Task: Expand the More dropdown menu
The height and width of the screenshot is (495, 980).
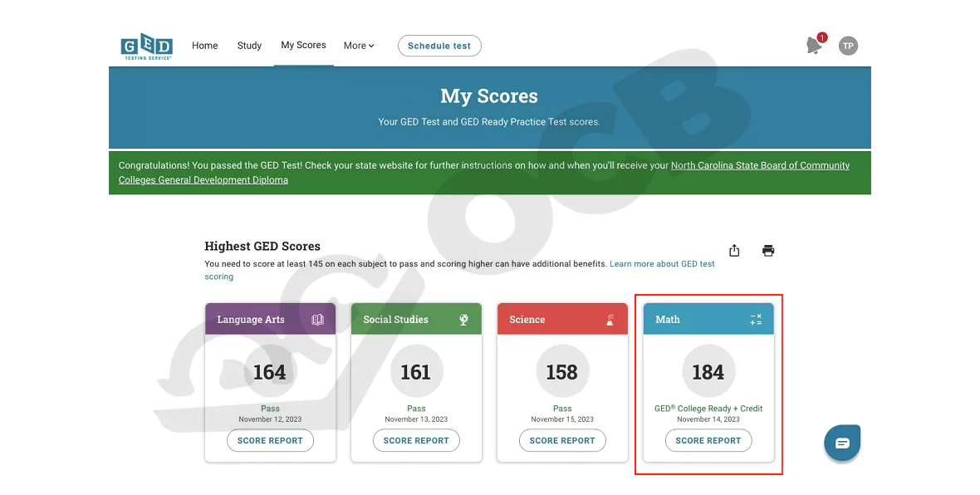Action: click(359, 46)
